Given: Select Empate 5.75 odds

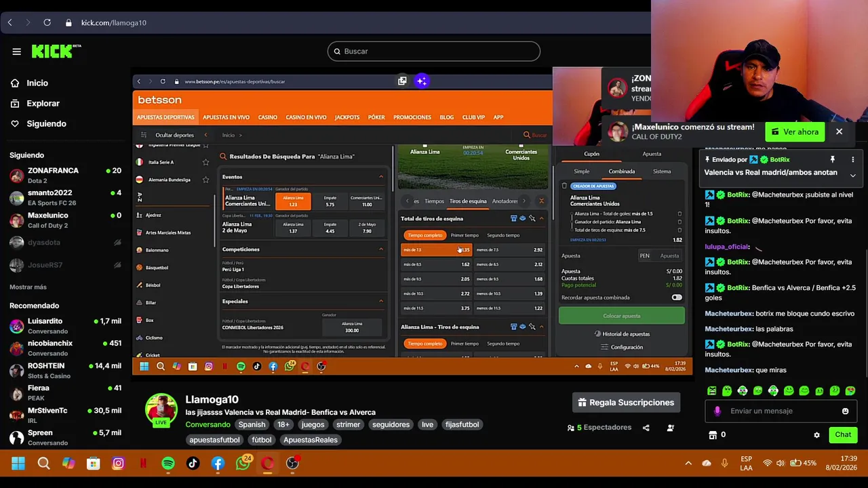Looking at the screenshot, I should pos(330,201).
